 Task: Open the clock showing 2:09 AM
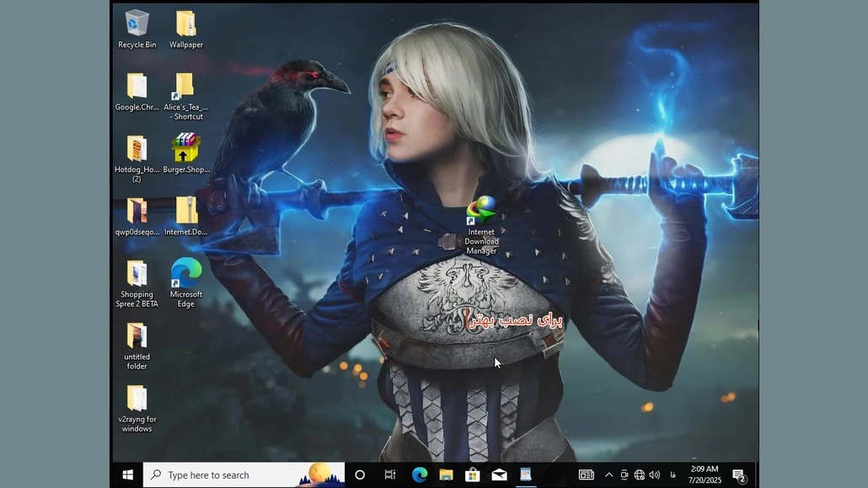(x=705, y=475)
